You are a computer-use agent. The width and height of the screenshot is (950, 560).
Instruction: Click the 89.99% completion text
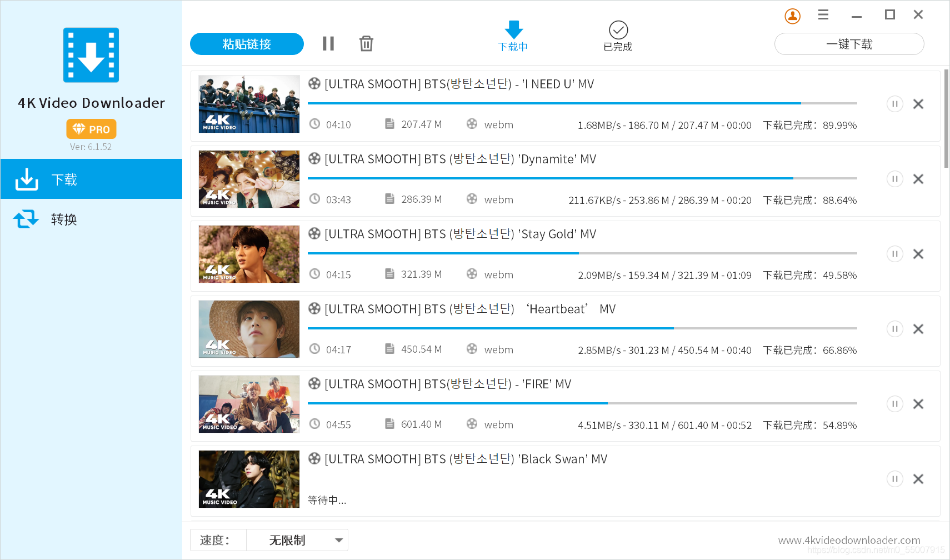coord(839,125)
